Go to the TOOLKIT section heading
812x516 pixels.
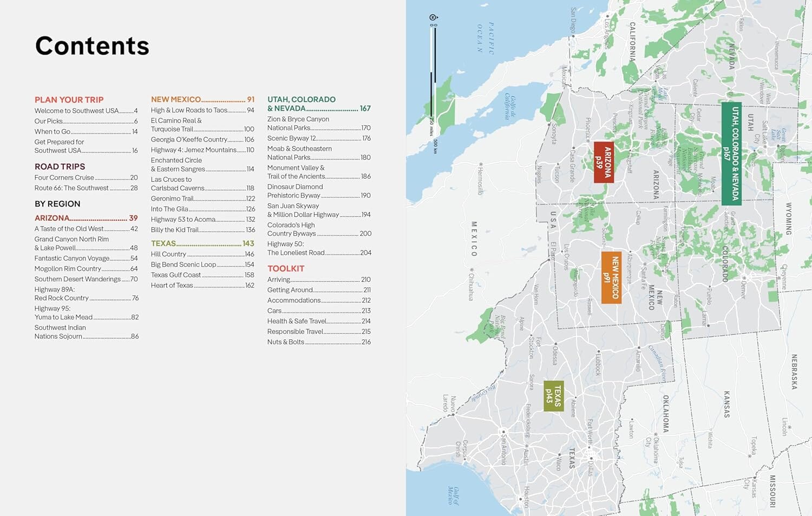coord(286,268)
